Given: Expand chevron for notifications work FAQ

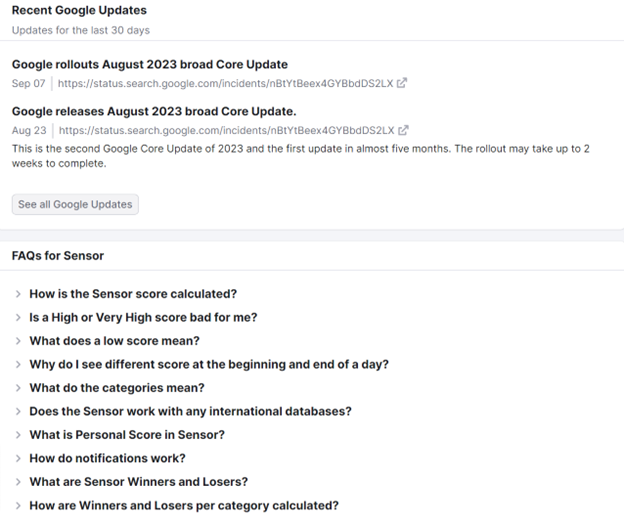Looking at the screenshot, I should click(18, 458).
